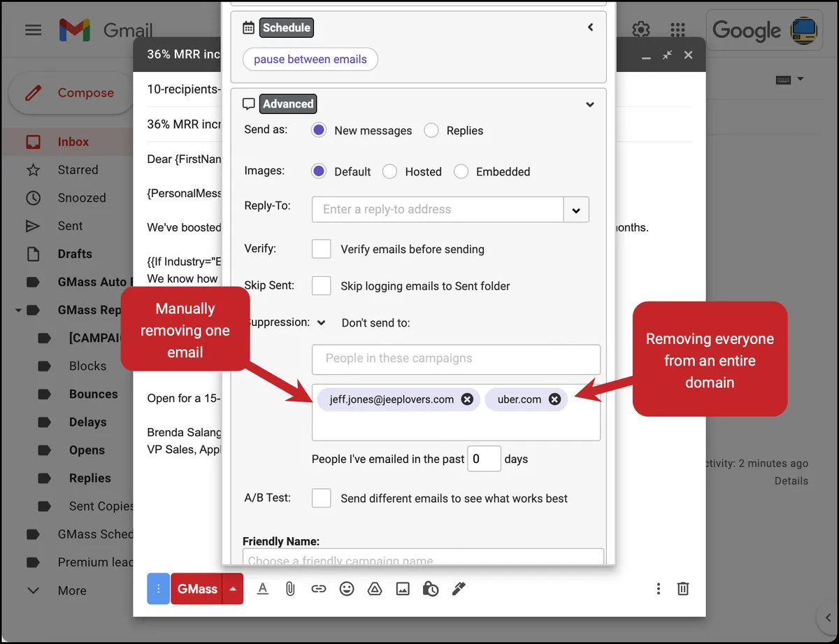Click the Schedule section calendar icon
The image size is (839, 644).
point(248,28)
